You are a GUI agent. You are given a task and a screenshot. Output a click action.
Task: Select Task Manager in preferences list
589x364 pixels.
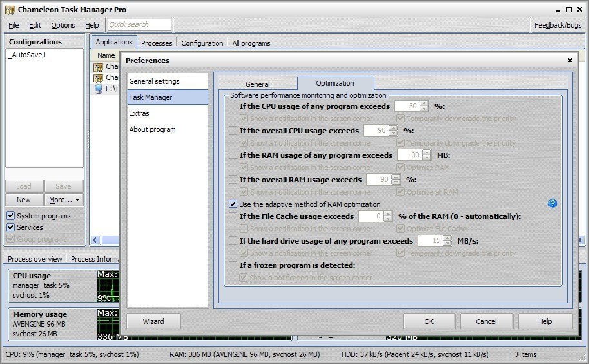pyautogui.click(x=168, y=97)
